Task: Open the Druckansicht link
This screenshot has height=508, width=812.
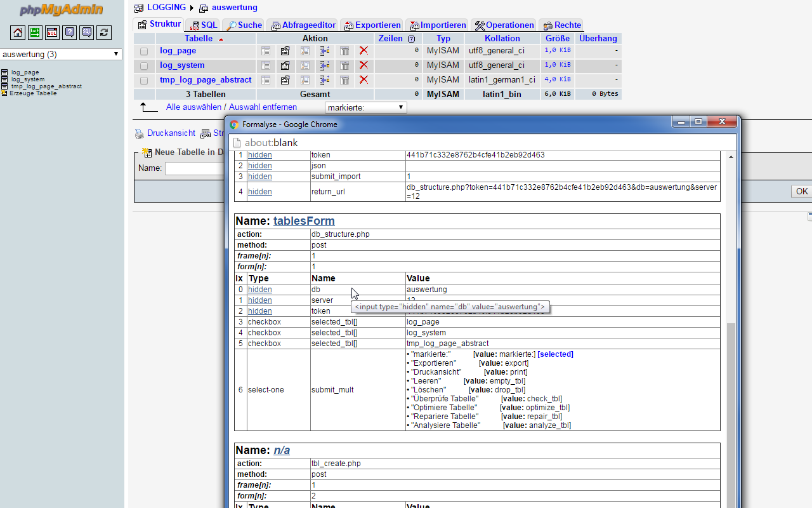Action: 171,133
